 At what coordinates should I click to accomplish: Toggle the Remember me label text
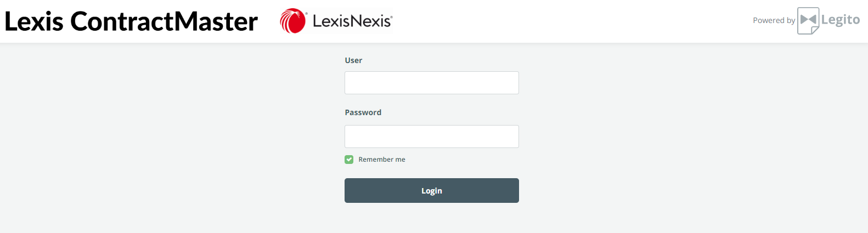click(382, 160)
